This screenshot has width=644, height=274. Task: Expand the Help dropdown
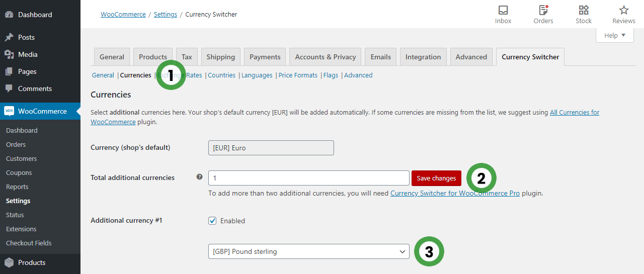615,35
